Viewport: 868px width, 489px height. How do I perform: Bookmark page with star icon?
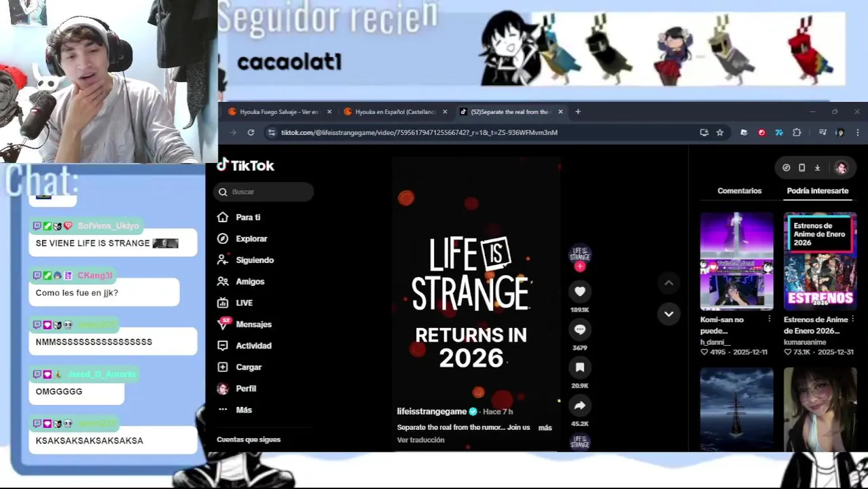[720, 132]
